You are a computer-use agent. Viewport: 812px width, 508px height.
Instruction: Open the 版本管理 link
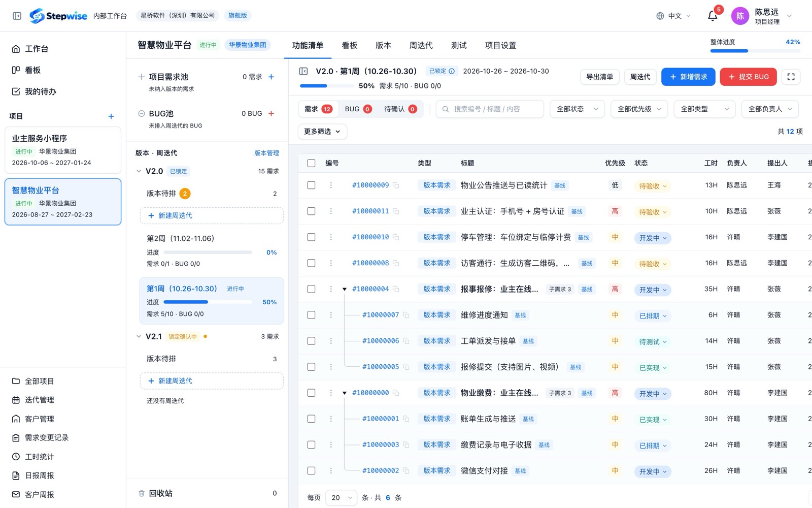click(x=266, y=153)
